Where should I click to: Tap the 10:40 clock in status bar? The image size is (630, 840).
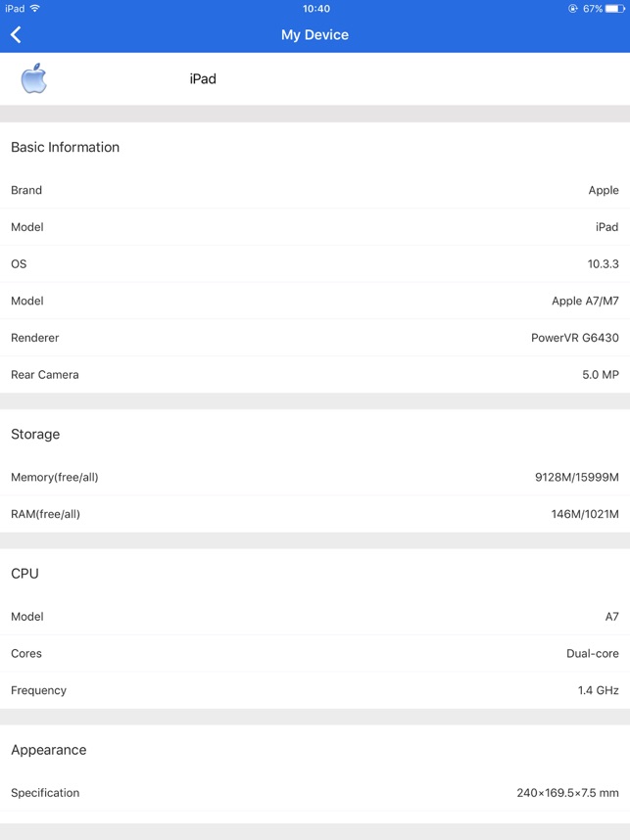pos(315,9)
